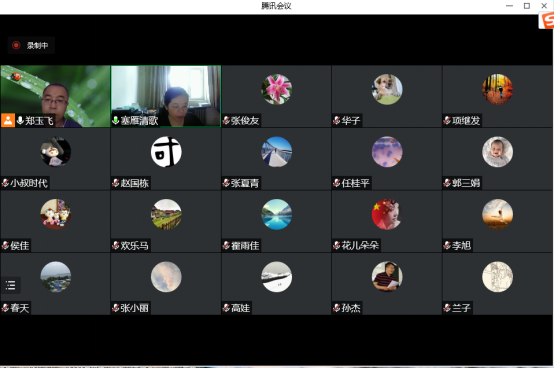
Task: Click the orange host badge next to 郑玉飞
Action: pyautogui.click(x=8, y=120)
